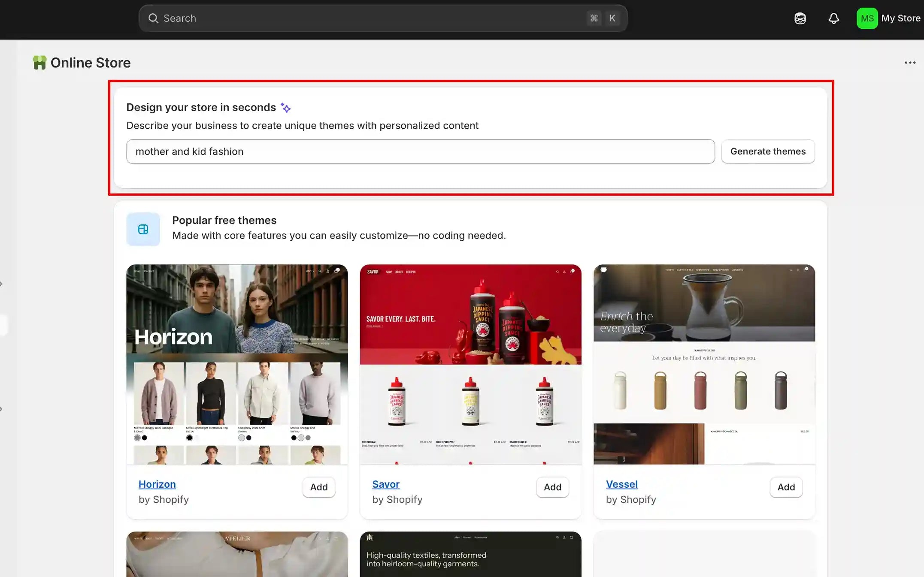The image size is (924, 577).
Task: Click the business description input field
Action: [x=420, y=151]
